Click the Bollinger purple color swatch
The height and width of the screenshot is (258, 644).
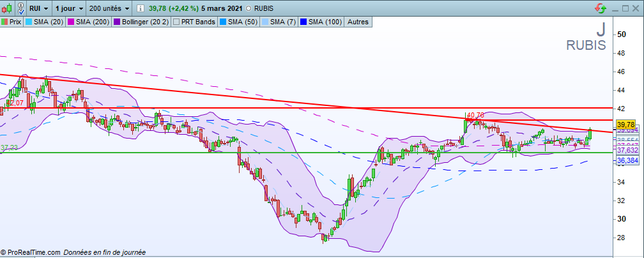click(x=117, y=22)
